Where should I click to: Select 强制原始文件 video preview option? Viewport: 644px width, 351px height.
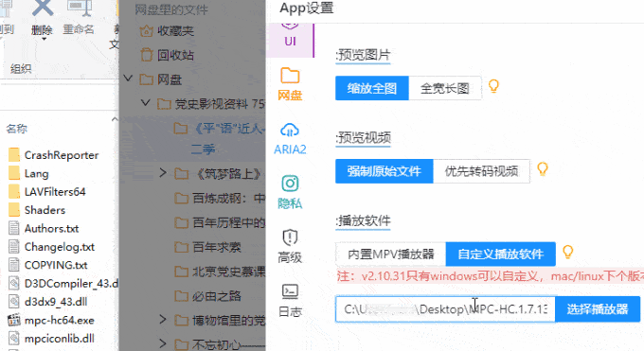click(384, 171)
